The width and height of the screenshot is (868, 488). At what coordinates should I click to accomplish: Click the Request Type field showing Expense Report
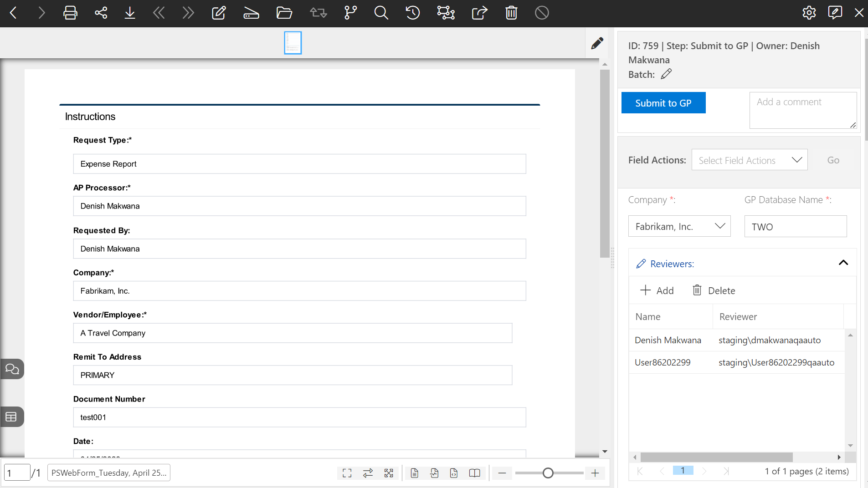coord(300,164)
